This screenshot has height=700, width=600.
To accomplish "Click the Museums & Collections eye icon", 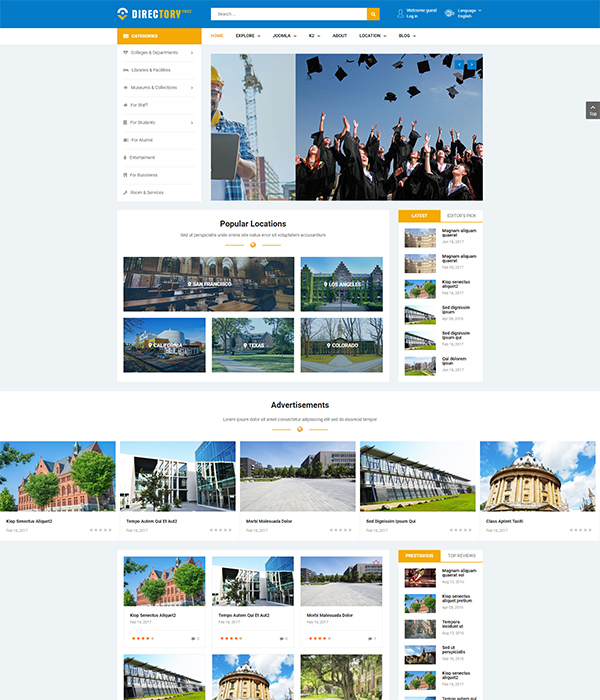I will (x=125, y=88).
